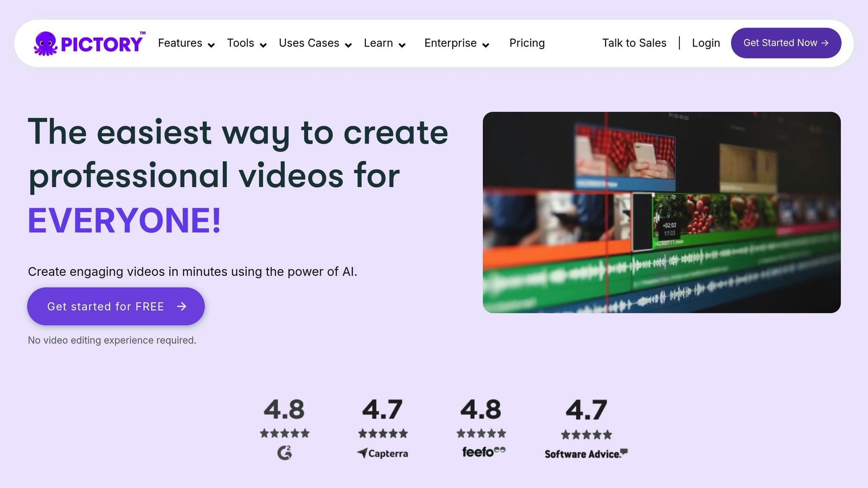Click the G2 rating logo
Screen dimensions: 868x488
tap(285, 453)
